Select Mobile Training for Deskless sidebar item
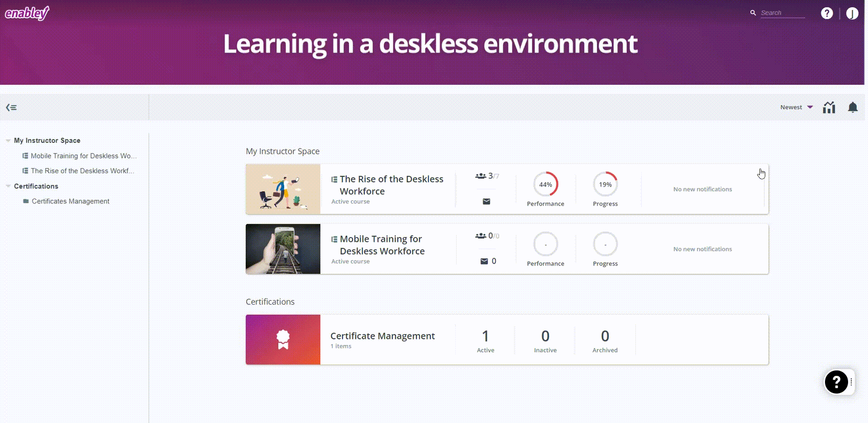The height and width of the screenshot is (423, 868). [83, 156]
